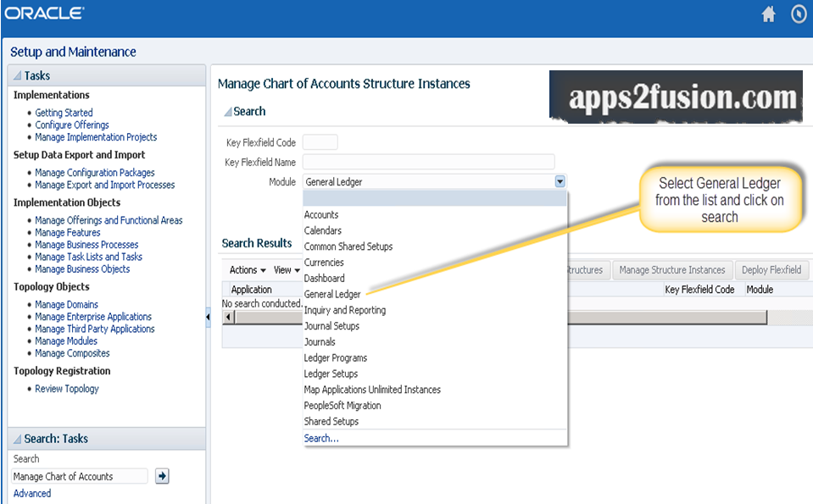Viewport: 813px width, 504px height.
Task: Submit task search with the arrow button
Action: click(162, 476)
